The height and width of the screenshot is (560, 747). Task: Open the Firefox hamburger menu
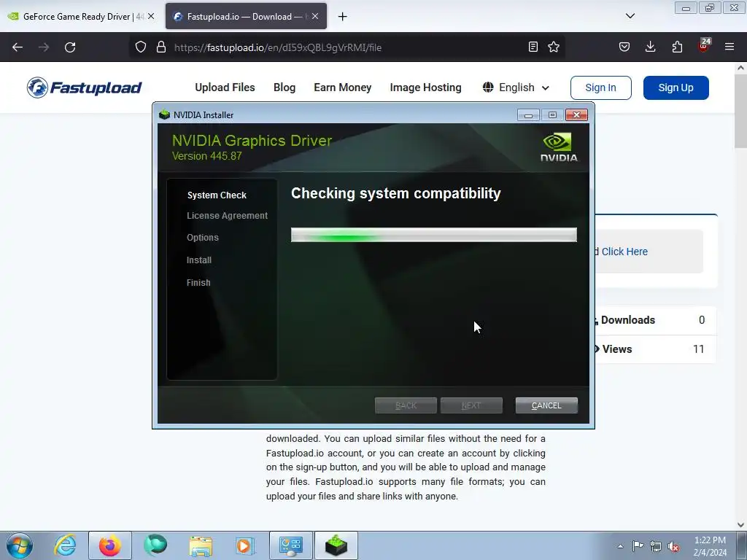729,47
